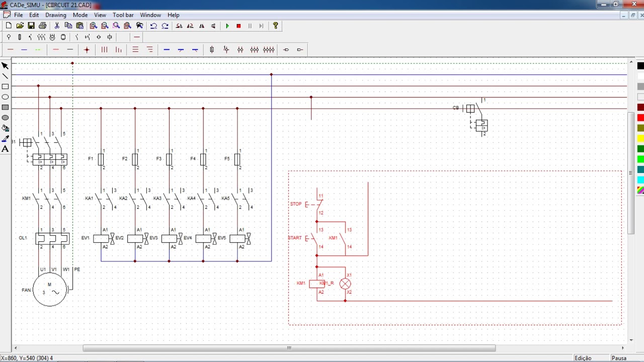Print the drawing with the printer icon

(x=42, y=26)
